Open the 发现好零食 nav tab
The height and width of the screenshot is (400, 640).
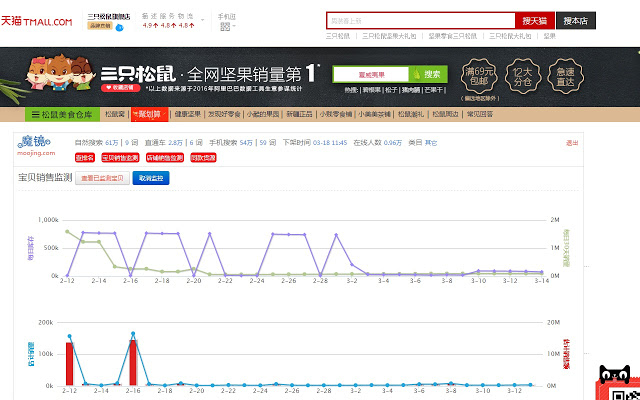click(x=224, y=114)
